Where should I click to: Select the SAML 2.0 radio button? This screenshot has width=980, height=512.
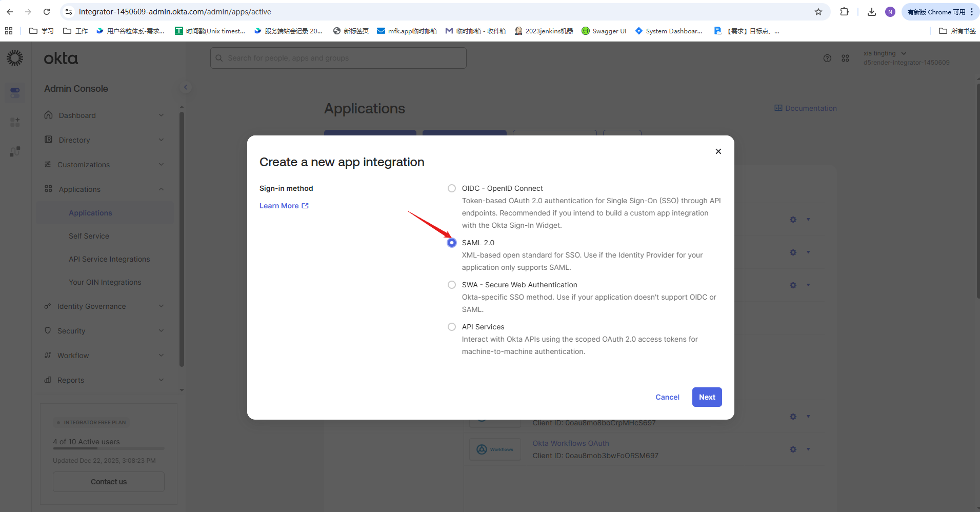451,243
